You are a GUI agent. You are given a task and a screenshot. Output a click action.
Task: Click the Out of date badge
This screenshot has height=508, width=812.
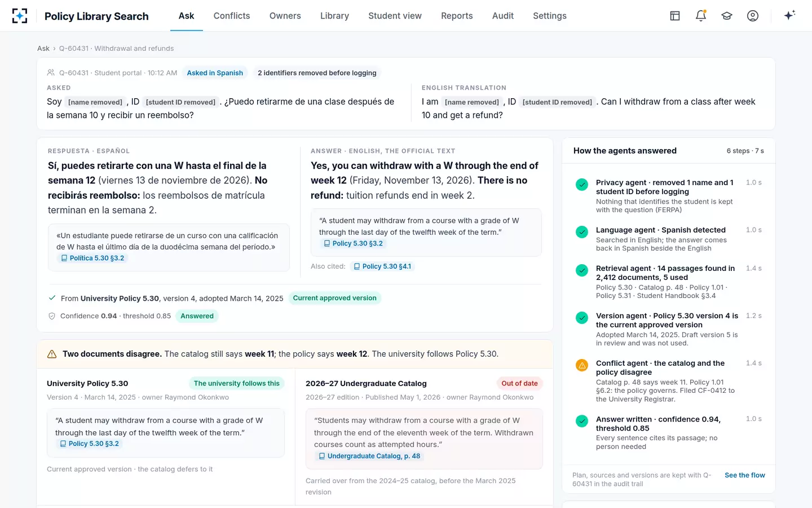point(520,383)
